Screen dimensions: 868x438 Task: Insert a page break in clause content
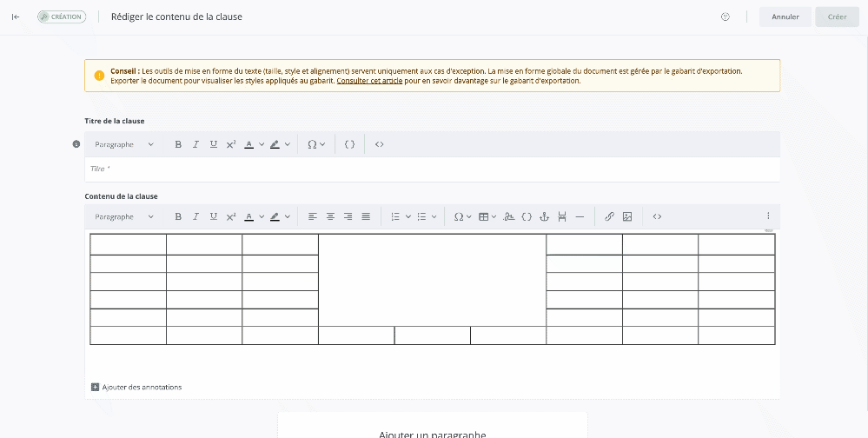(x=562, y=216)
